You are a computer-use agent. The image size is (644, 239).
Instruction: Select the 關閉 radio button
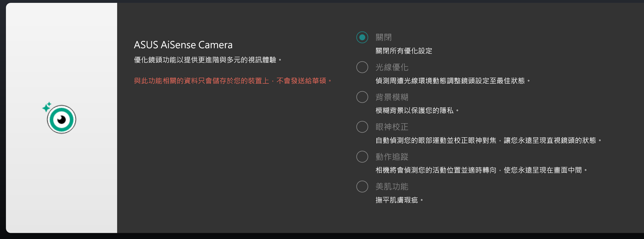pyautogui.click(x=362, y=37)
